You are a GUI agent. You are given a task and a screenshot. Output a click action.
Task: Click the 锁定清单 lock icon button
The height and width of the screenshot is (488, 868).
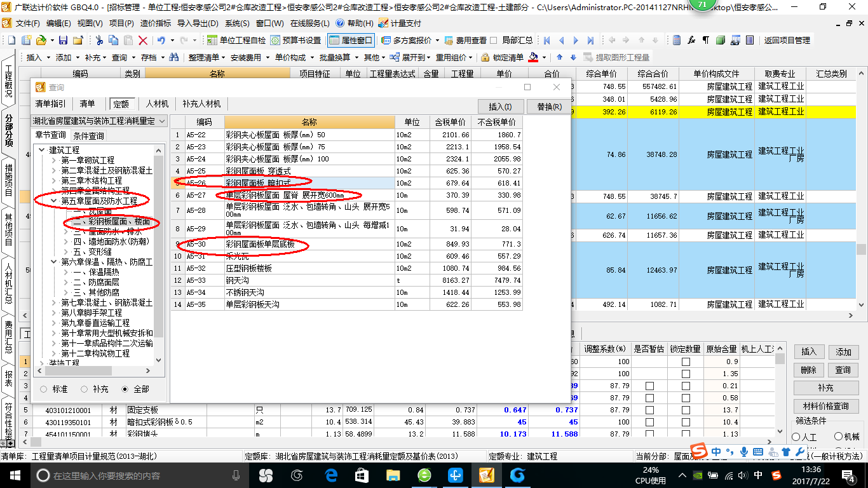click(503, 57)
